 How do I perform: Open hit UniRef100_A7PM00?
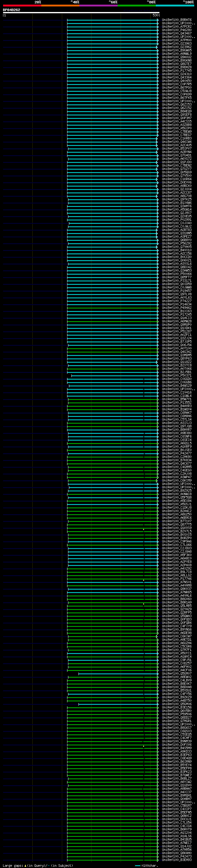coord(177,40)
